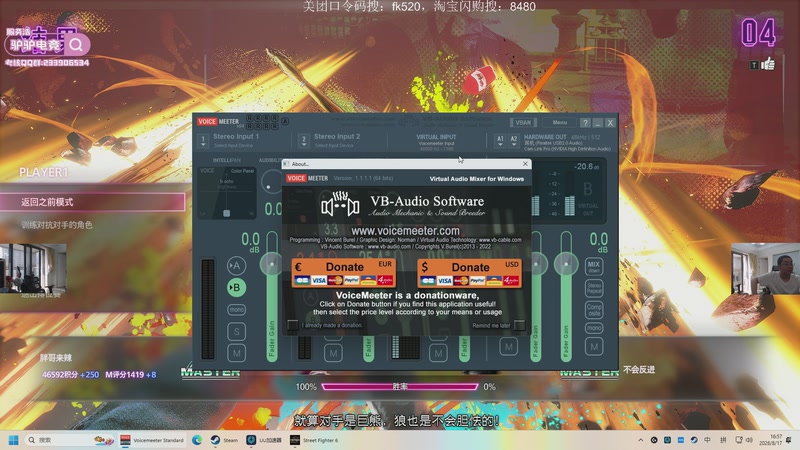
Task: Click the VBAN button
Action: click(x=523, y=122)
